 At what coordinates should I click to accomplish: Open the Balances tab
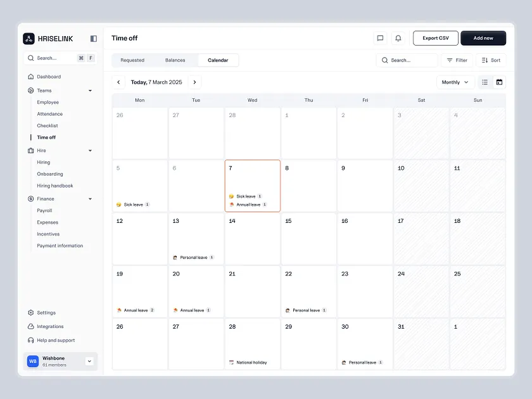[175, 60]
